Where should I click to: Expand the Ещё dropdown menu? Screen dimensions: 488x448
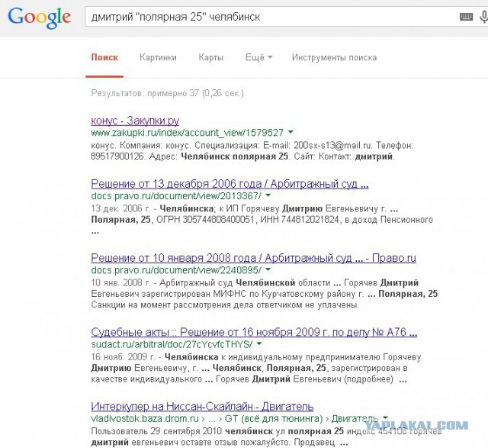(x=258, y=57)
